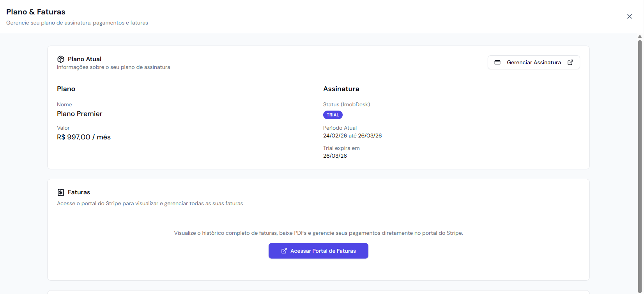Open the Acessar Portal de Faturas button
Image resolution: width=644 pixels, height=294 pixels.
click(x=318, y=251)
